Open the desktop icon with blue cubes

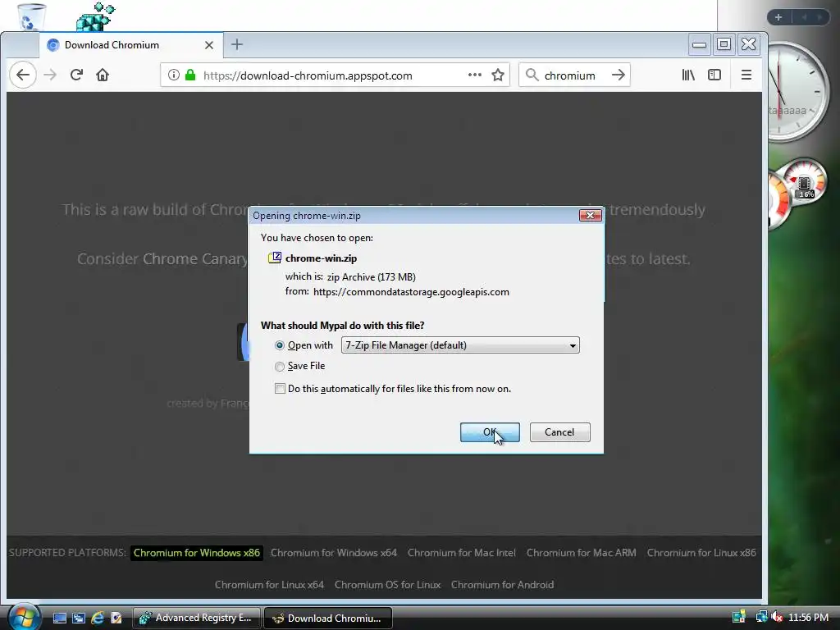point(95,16)
